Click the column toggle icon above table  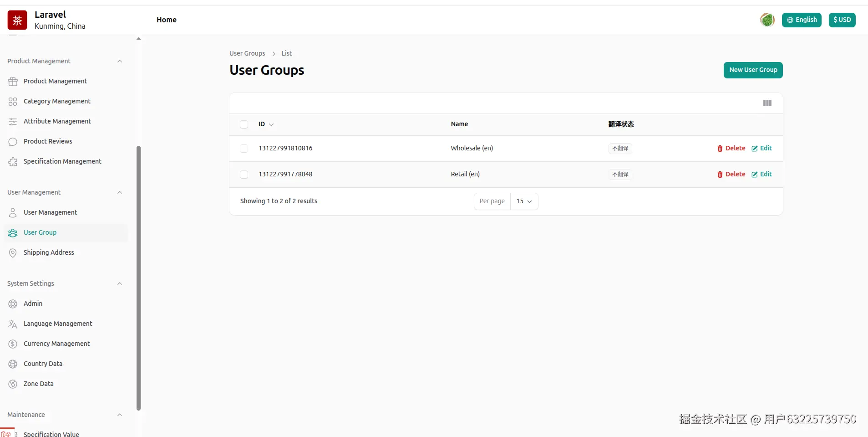tap(767, 103)
